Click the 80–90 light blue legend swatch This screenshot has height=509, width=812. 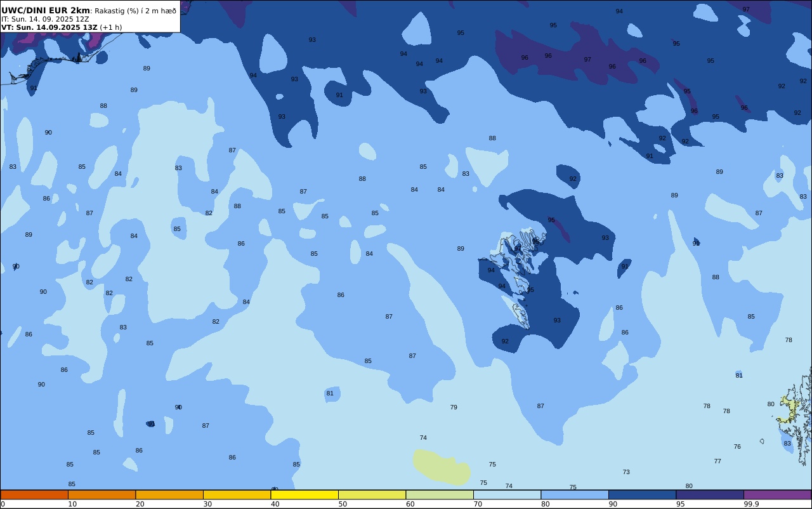pyautogui.click(x=575, y=494)
